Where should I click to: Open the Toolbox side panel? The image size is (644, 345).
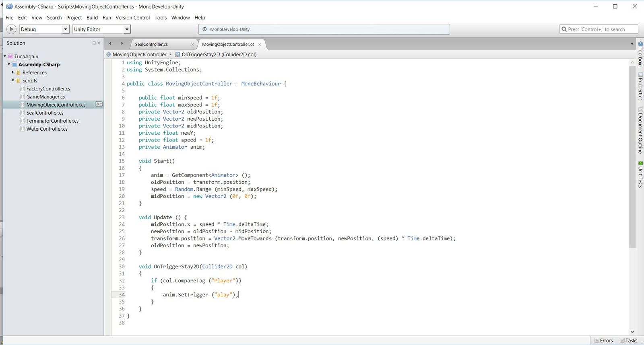(x=640, y=53)
